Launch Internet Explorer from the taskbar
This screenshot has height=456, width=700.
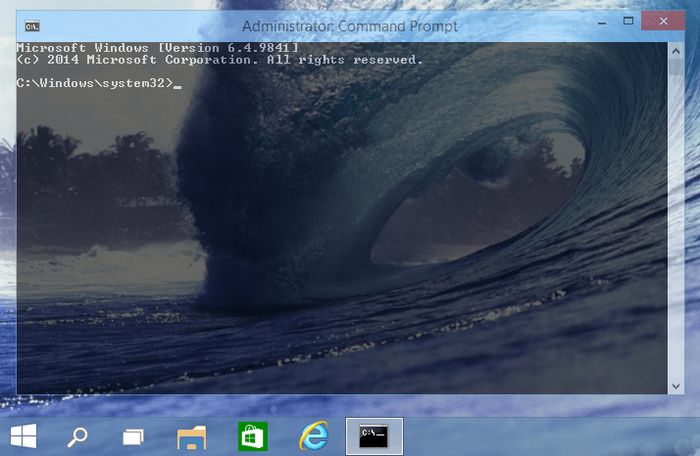[x=313, y=436]
